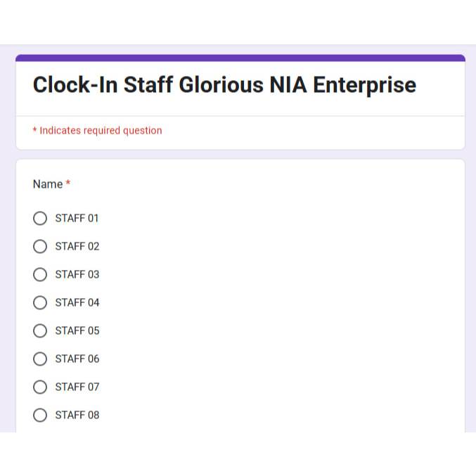Viewport: 476px width, 476px height.
Task: Click the "STAFF 03" option label text
Action: (x=77, y=274)
